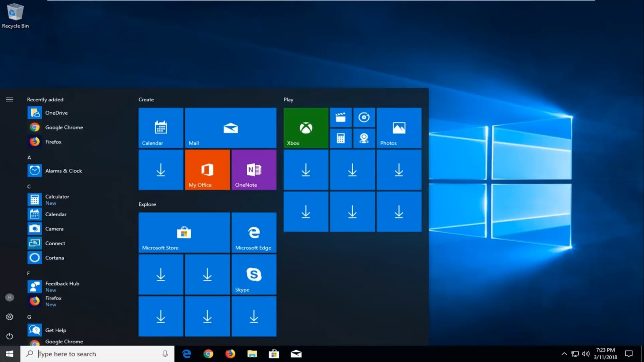Viewport: 644px width, 362px height.
Task: Jump to letter via the 'A' header
Action: [29, 157]
